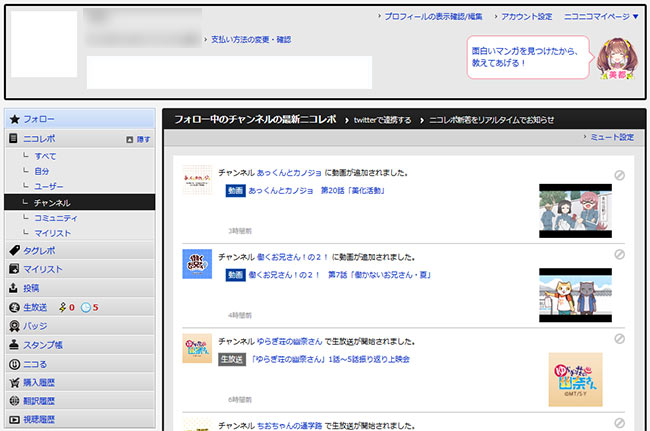Click the 働くお兄さん cat video thumbnail
Screen dimensions: 650x431
(x=575, y=295)
